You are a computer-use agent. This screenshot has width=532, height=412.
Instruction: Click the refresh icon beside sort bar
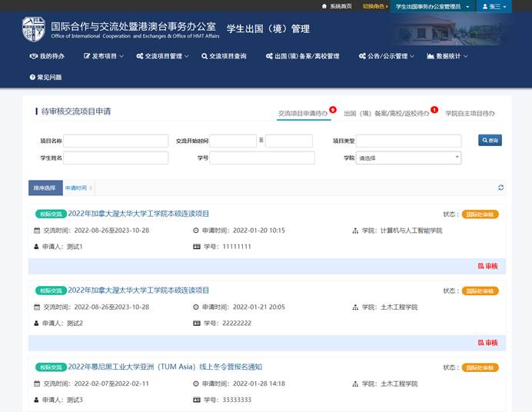pos(501,188)
